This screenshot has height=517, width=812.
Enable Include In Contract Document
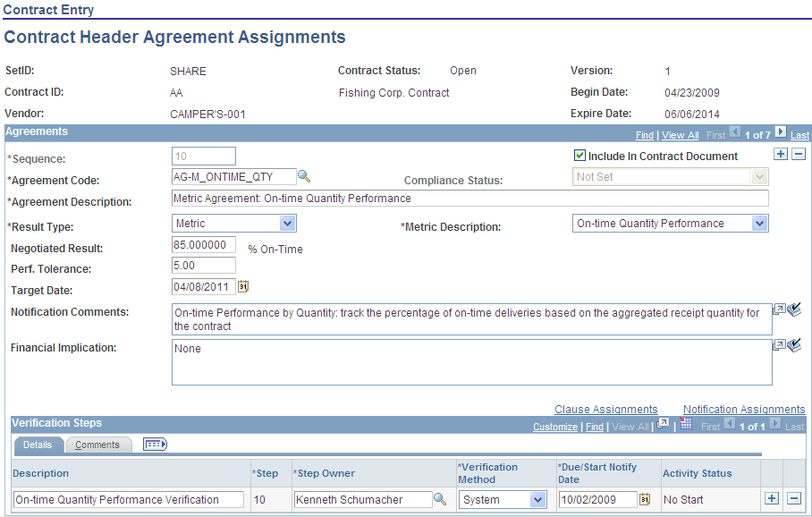[580, 156]
